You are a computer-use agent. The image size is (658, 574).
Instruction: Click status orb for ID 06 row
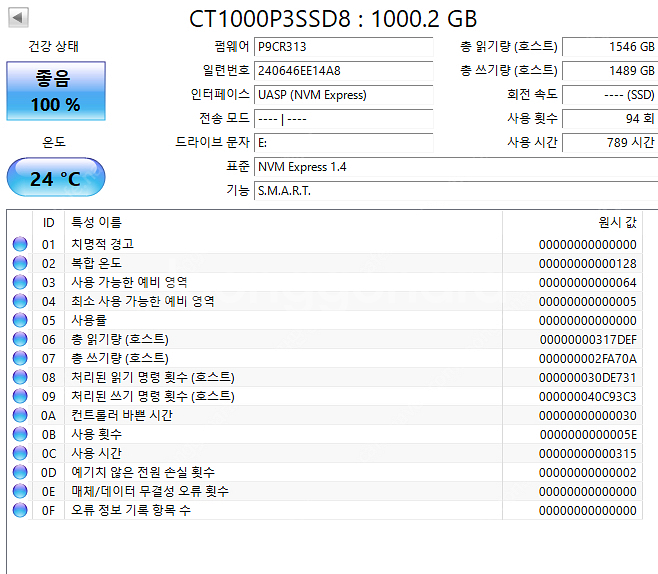point(20,339)
